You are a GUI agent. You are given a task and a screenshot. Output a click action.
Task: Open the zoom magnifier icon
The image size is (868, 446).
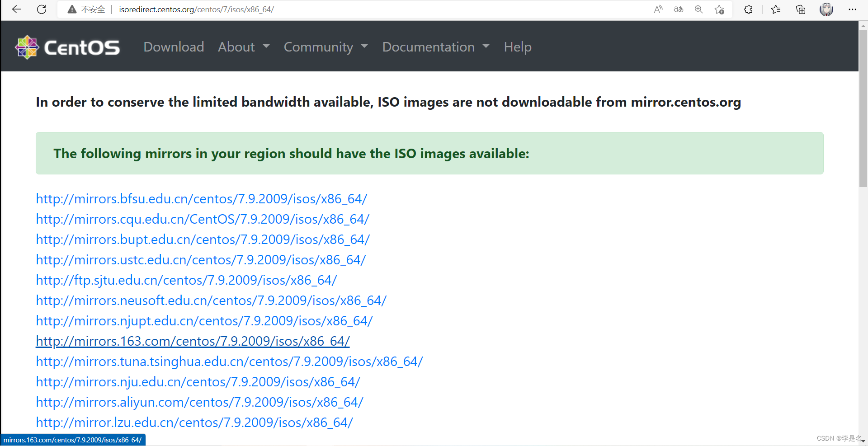pyautogui.click(x=699, y=9)
